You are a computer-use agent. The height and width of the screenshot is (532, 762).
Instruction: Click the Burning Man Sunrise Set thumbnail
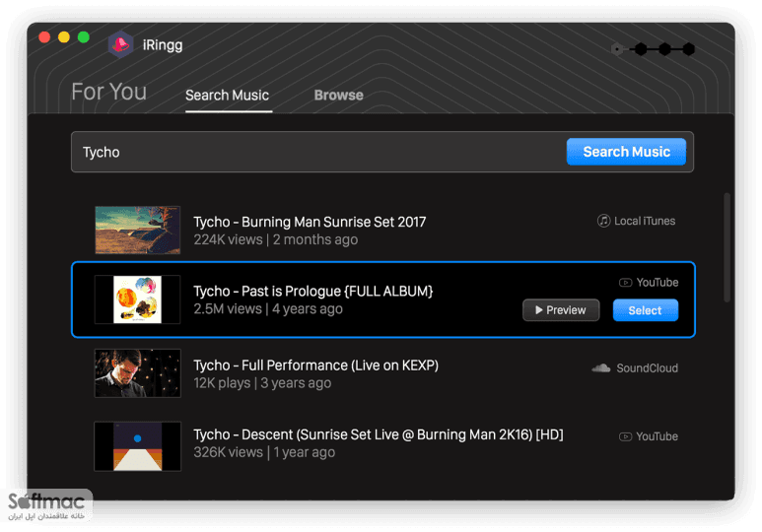pos(138,230)
